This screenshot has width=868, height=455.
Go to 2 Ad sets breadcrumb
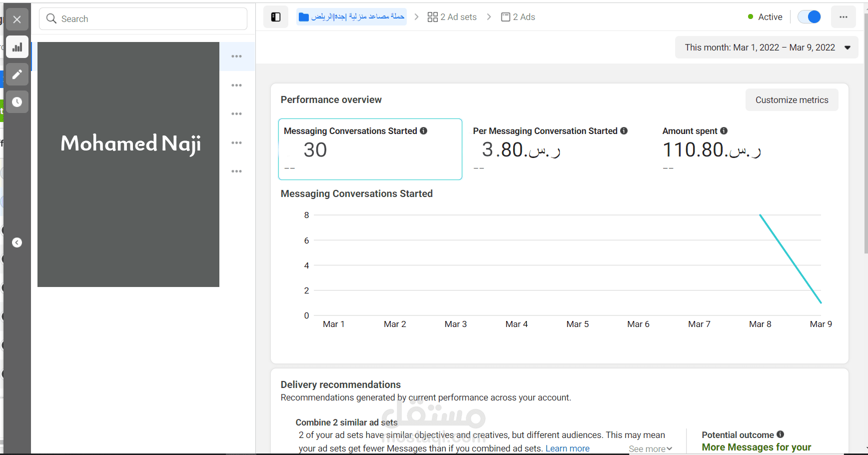[x=452, y=17]
